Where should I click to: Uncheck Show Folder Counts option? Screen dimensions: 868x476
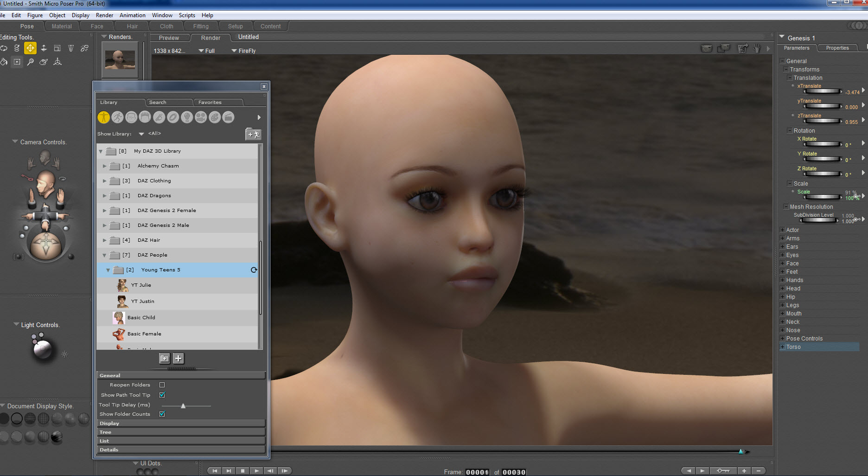tap(162, 414)
